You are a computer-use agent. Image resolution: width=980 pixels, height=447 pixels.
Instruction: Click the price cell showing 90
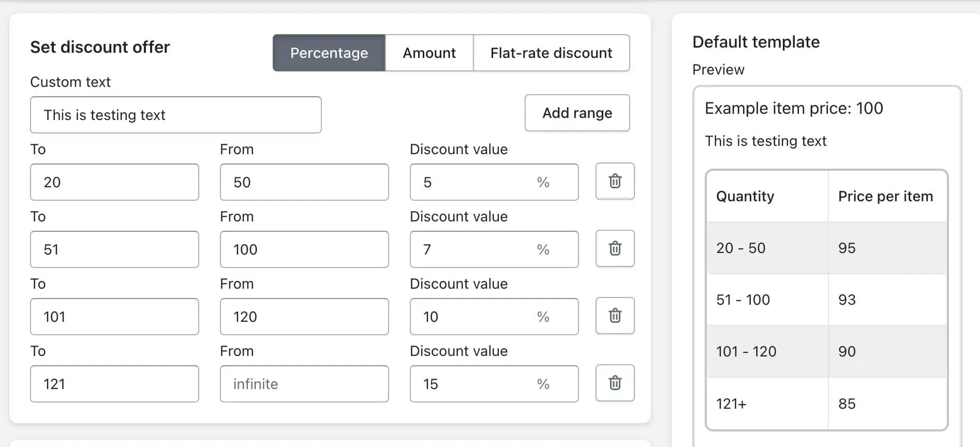(x=887, y=351)
